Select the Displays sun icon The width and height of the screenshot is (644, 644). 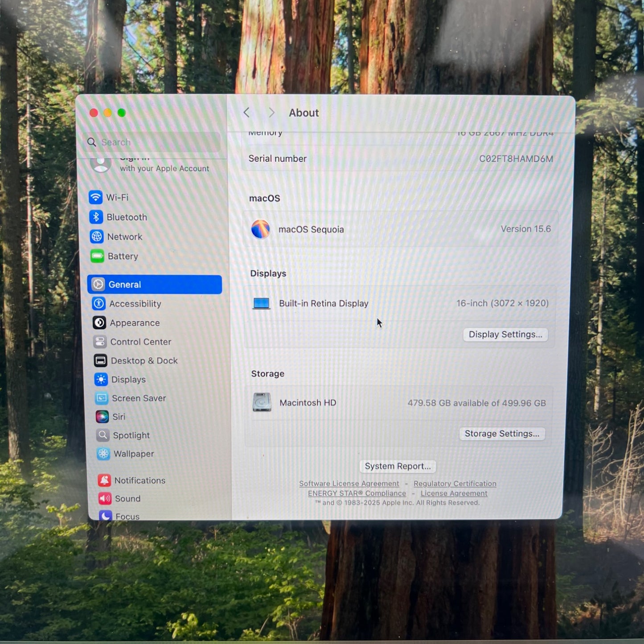(101, 379)
